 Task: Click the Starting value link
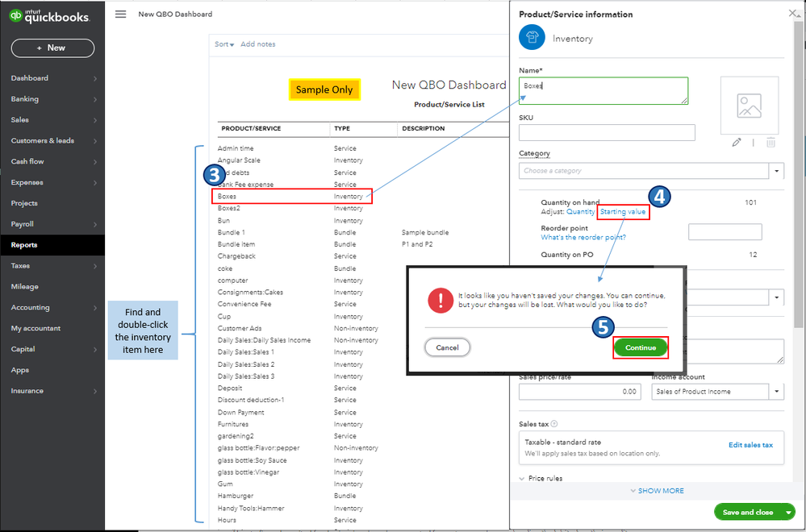pos(623,211)
